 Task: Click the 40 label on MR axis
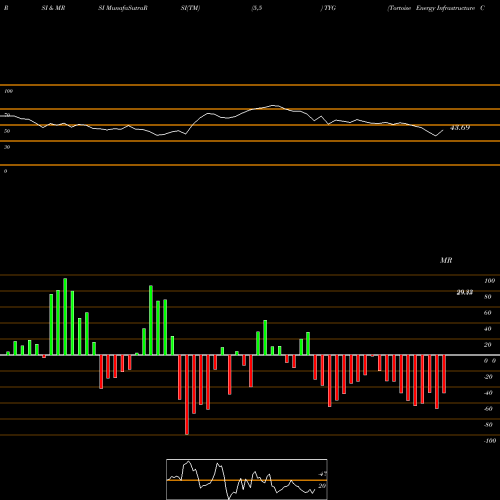tap(488, 329)
